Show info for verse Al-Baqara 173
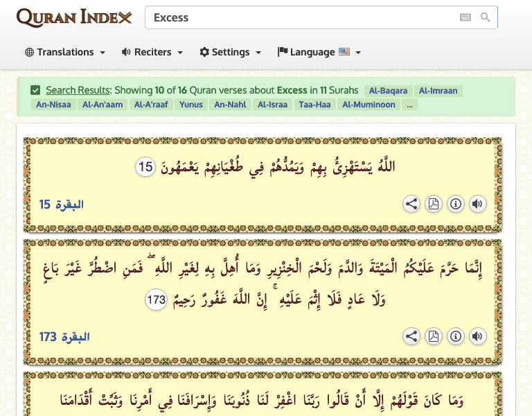532x416 pixels. click(x=455, y=336)
